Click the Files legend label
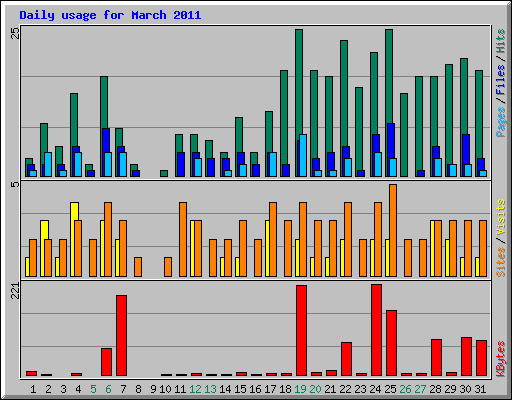Screen dimensions: 512x400 coord(500,79)
